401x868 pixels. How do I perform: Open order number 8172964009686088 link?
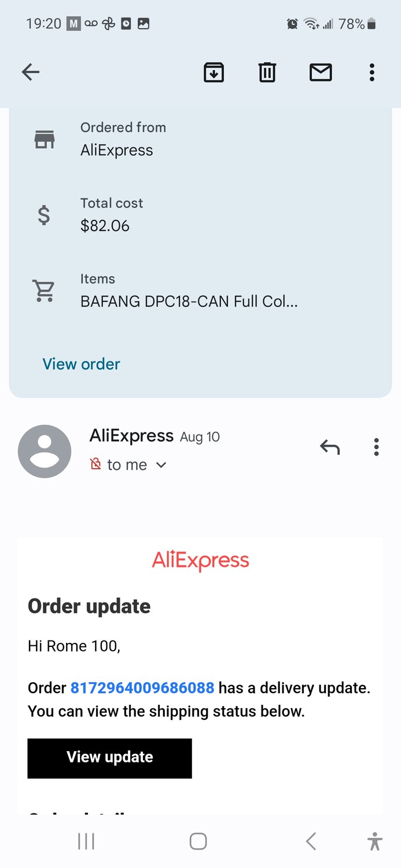point(142,688)
